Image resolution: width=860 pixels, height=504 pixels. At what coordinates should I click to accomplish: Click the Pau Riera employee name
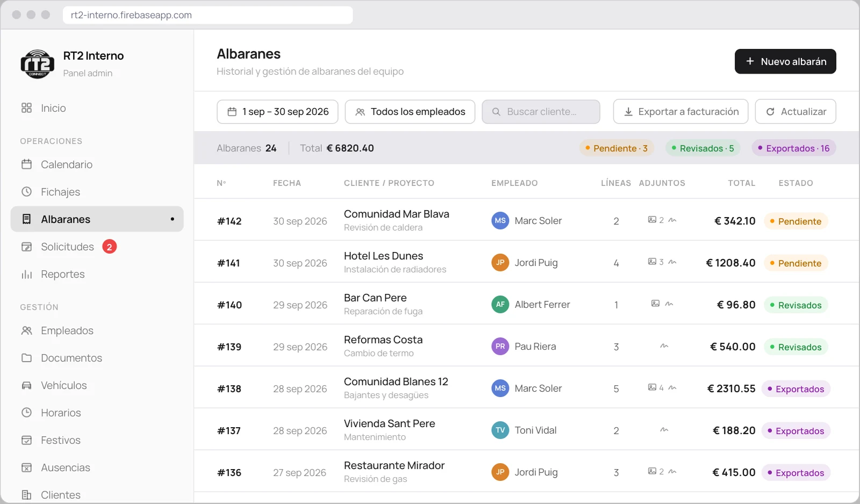(535, 347)
